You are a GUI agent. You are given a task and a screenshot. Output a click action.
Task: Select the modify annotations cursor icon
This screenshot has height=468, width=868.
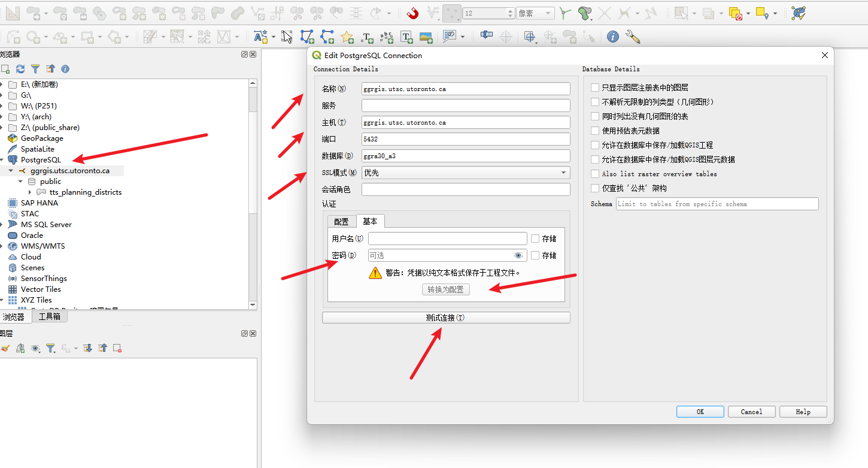tap(287, 37)
